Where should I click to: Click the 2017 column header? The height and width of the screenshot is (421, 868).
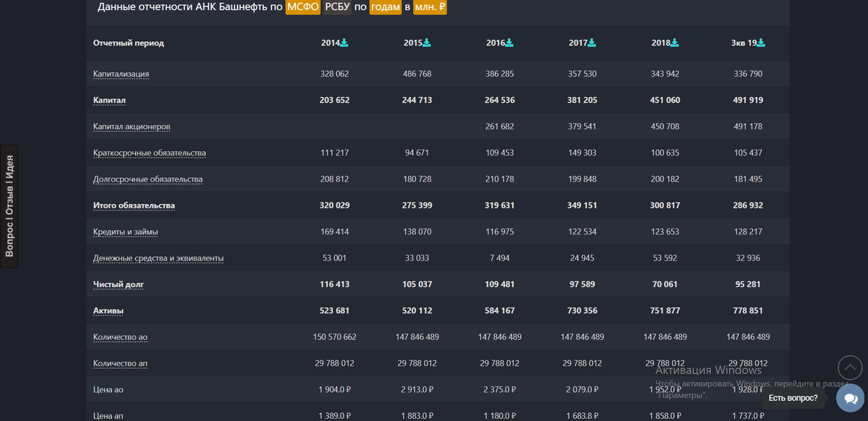(578, 43)
